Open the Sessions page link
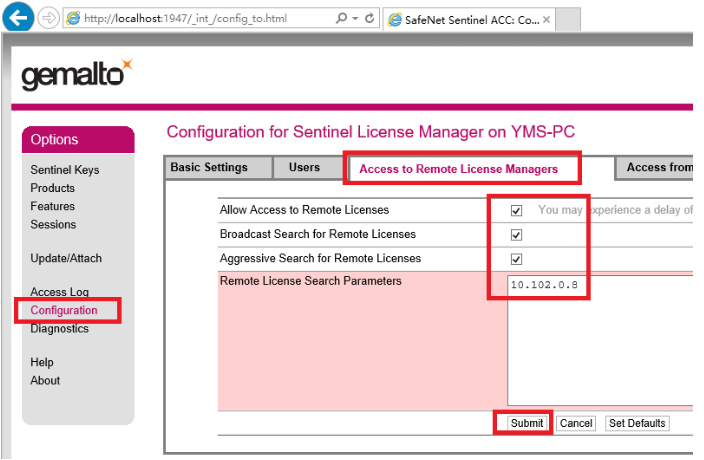 53,224
